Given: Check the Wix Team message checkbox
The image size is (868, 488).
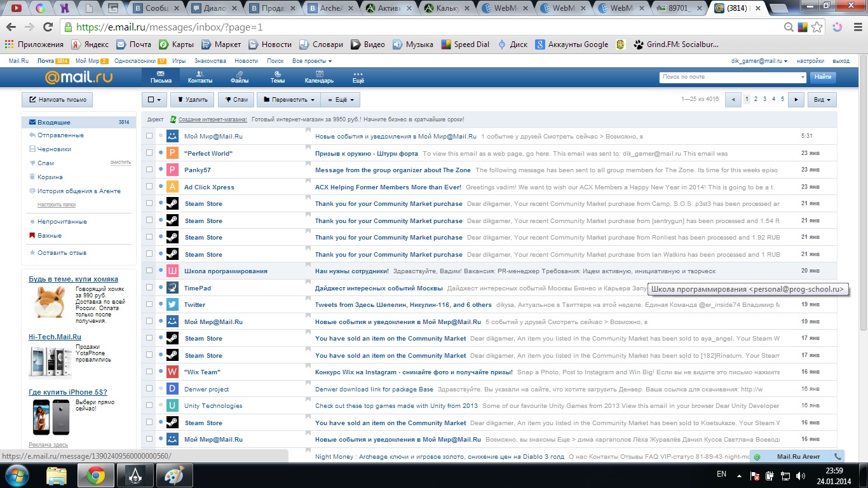Looking at the screenshot, I should (x=149, y=372).
